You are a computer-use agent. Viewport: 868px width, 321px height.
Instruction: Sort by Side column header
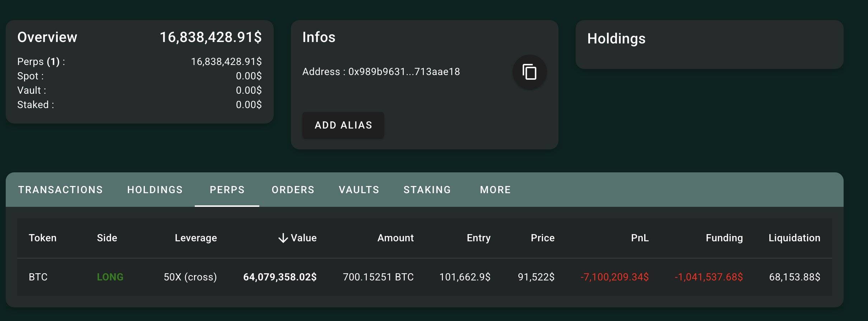(107, 238)
